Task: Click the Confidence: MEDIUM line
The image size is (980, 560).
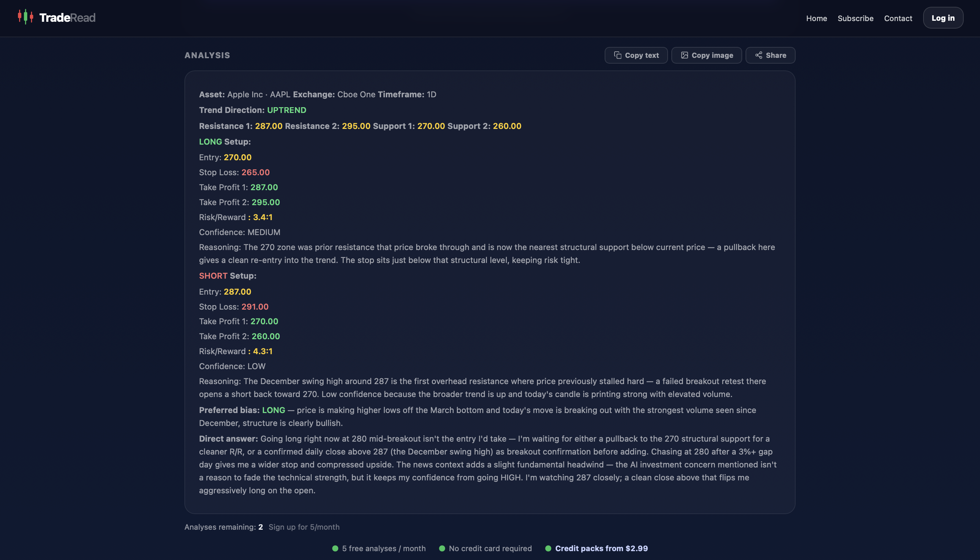Action: pos(240,232)
